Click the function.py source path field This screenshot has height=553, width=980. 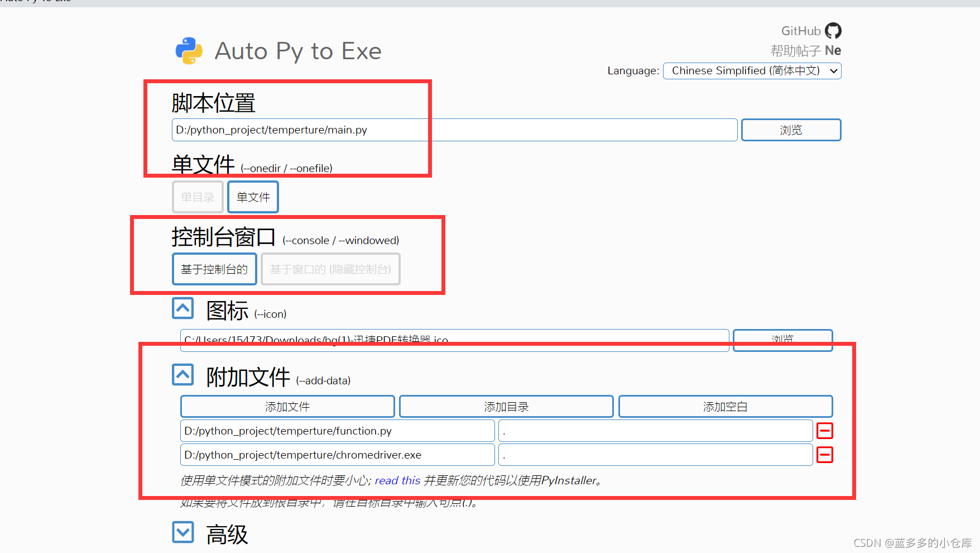click(338, 431)
